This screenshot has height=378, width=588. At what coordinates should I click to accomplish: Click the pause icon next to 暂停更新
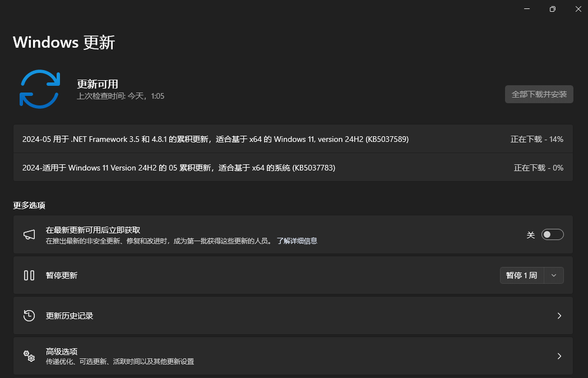29,275
